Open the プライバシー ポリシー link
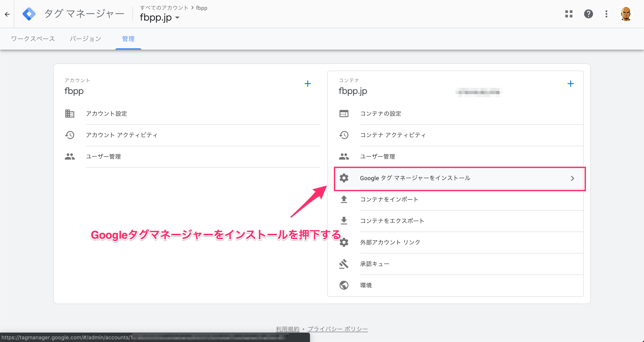644x342 pixels. tap(337, 329)
